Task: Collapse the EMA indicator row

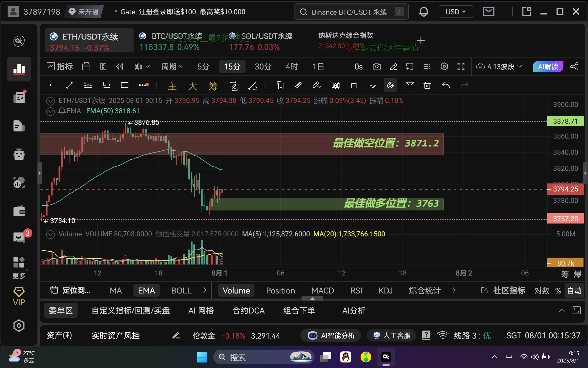Action: (x=51, y=111)
